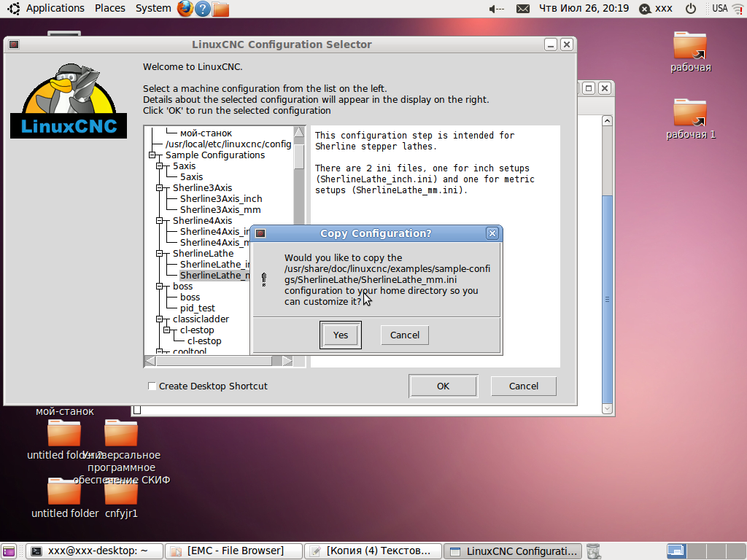The width and height of the screenshot is (747, 560).
Task: Launch Firefox from top panel
Action: tap(185, 9)
